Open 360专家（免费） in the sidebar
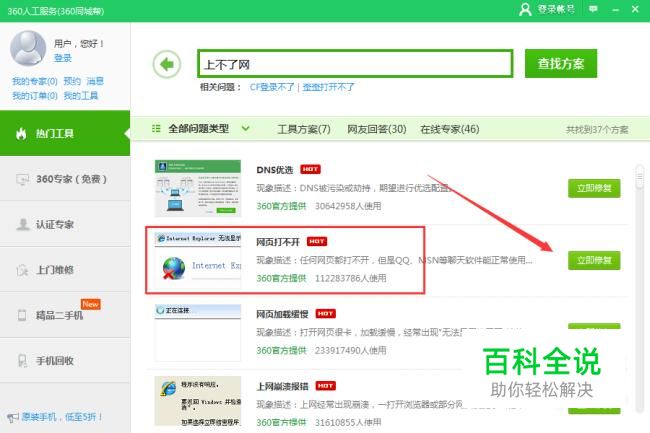Image resolution: width=650 pixels, height=433 pixels. (65, 179)
